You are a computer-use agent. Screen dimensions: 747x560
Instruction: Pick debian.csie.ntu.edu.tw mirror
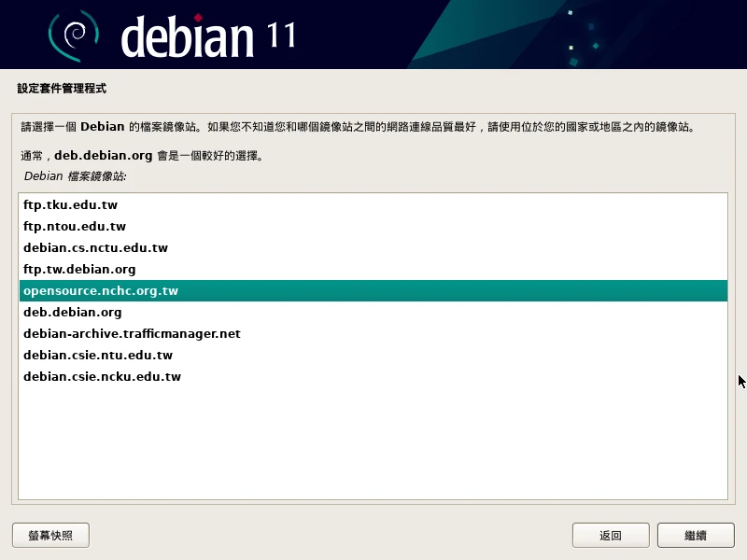373,355
